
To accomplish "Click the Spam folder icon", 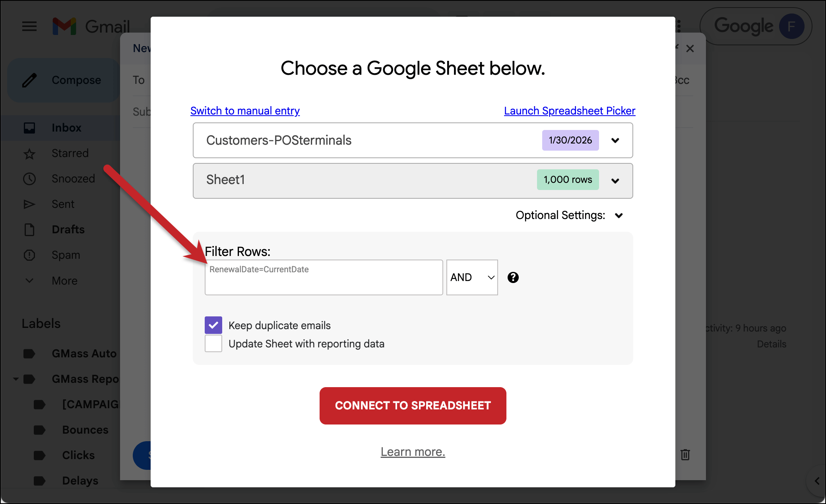I will (x=29, y=255).
